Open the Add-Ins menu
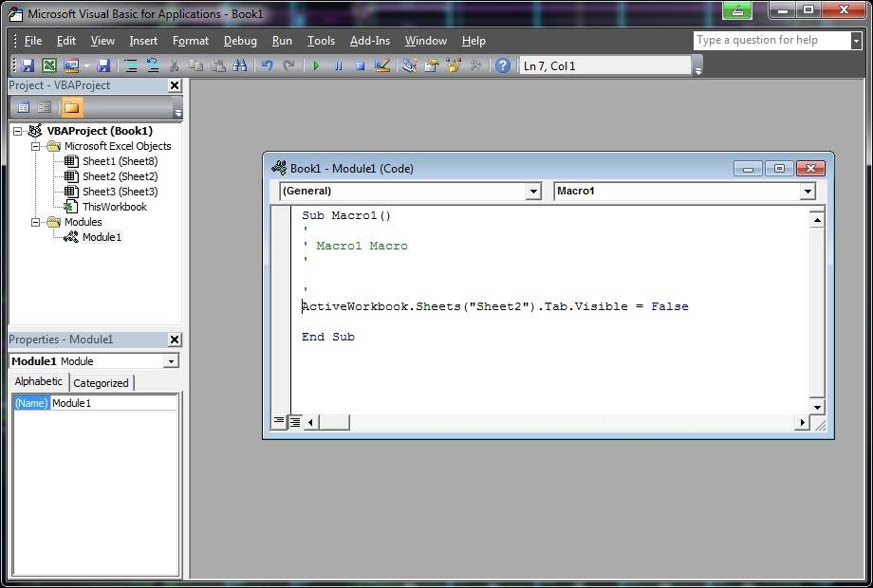The image size is (873, 588). point(370,41)
